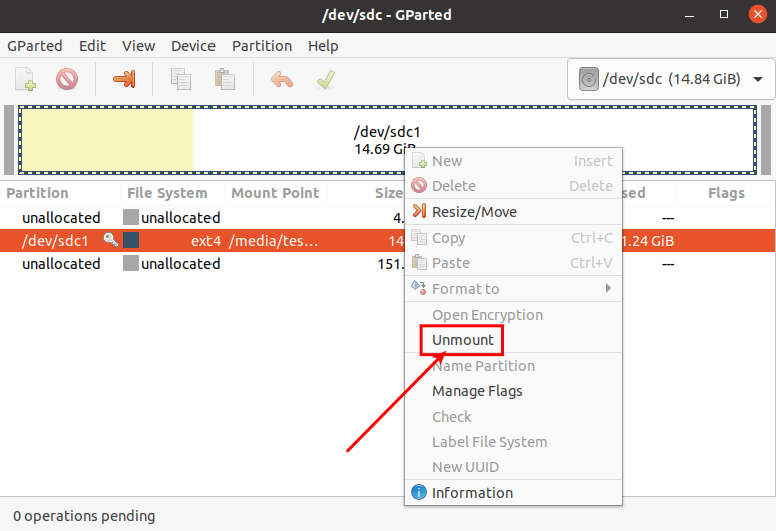Click the ext4 file system text

(206, 241)
